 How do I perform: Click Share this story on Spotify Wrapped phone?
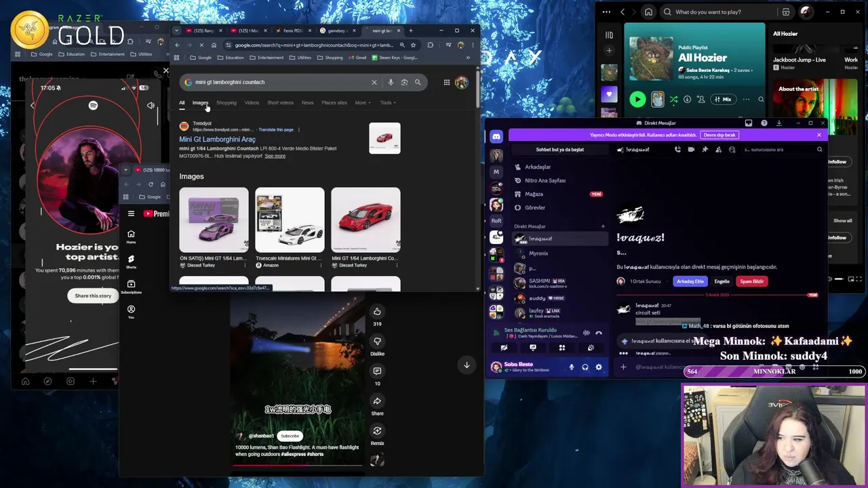tap(93, 296)
